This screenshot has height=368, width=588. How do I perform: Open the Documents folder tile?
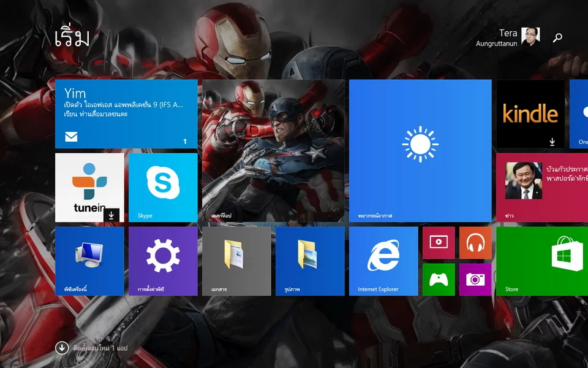[x=236, y=261]
